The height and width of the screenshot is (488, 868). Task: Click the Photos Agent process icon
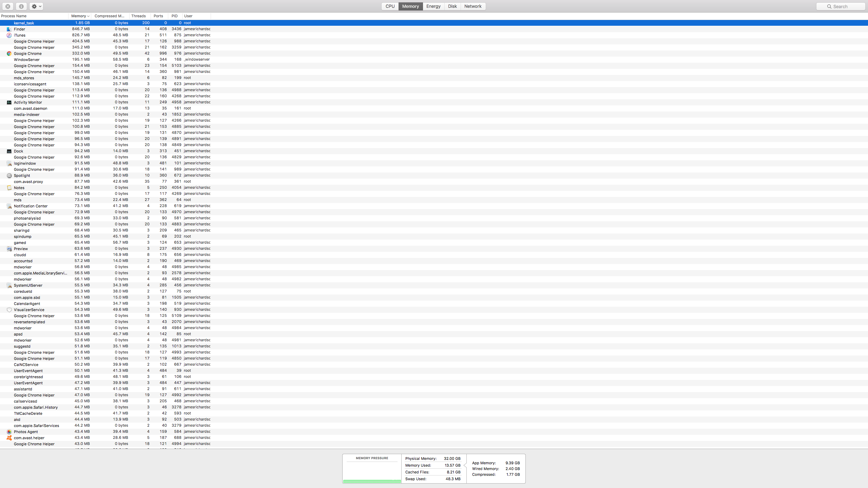click(9, 432)
